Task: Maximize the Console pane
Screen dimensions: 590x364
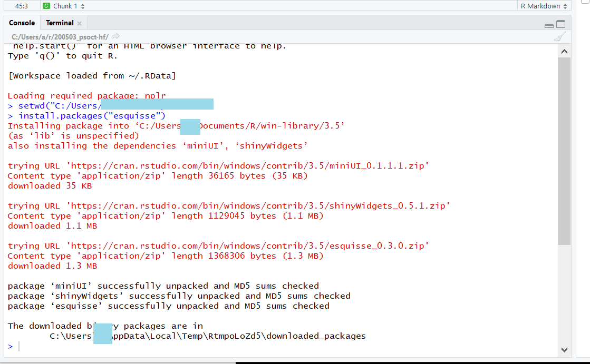Action: click(x=560, y=24)
